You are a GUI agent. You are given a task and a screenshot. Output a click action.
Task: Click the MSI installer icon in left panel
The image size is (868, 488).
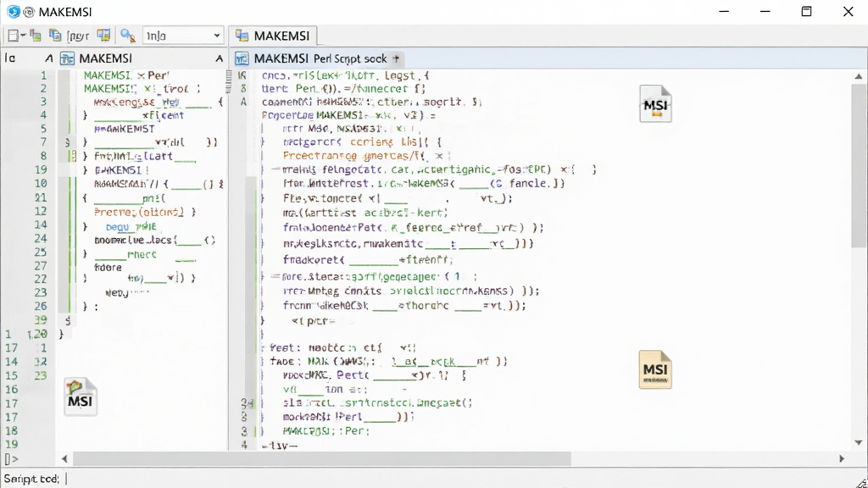tap(80, 396)
